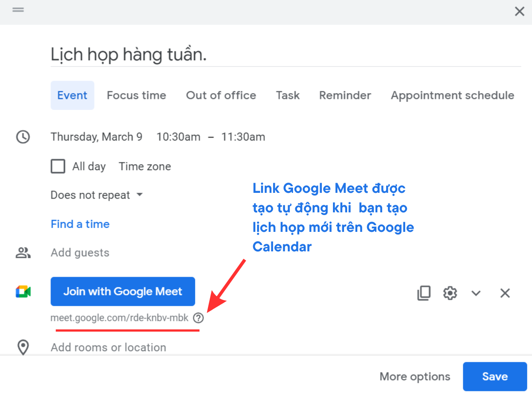This screenshot has height=399, width=532.
Task: Enable the All day checkbox
Action: (x=58, y=167)
